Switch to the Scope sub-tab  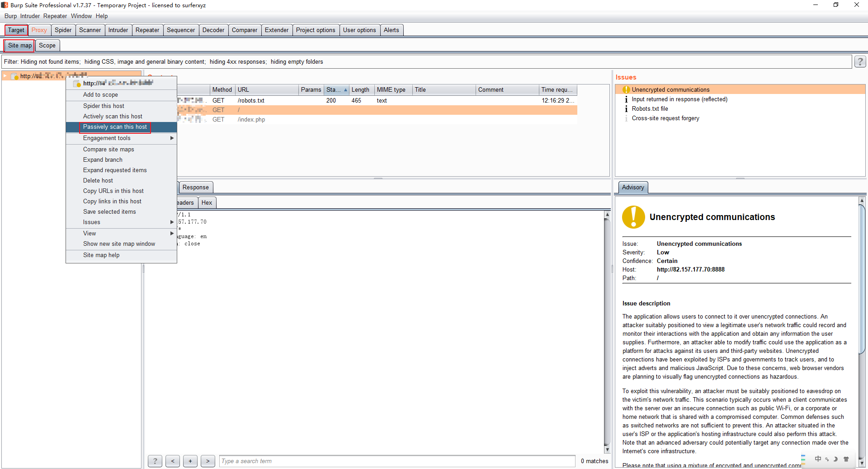[47, 45]
